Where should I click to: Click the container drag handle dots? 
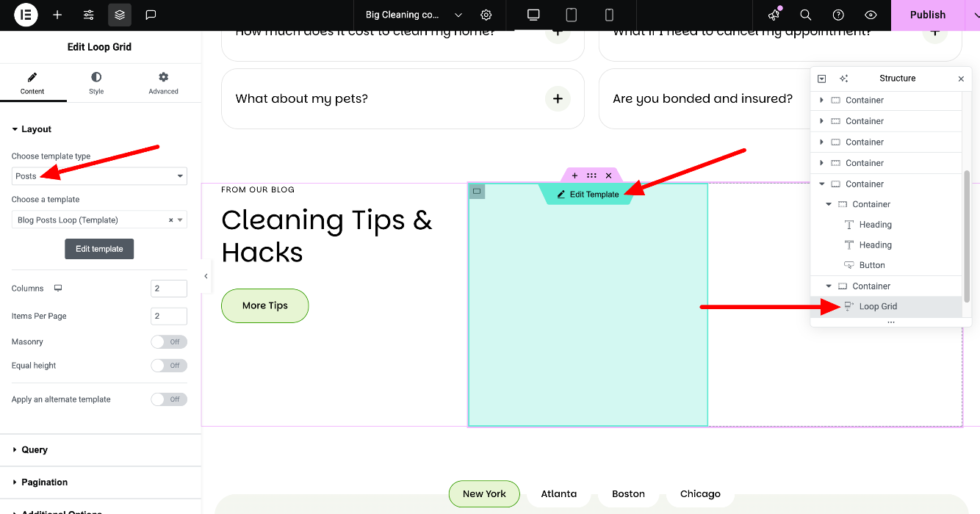591,175
